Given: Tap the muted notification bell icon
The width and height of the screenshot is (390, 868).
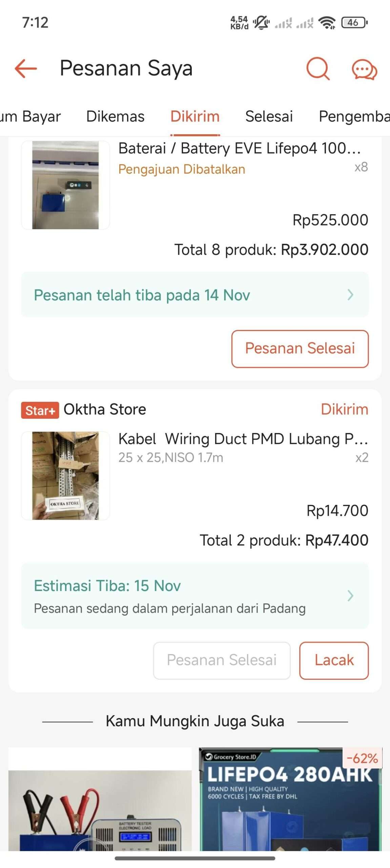Looking at the screenshot, I should tap(261, 23).
